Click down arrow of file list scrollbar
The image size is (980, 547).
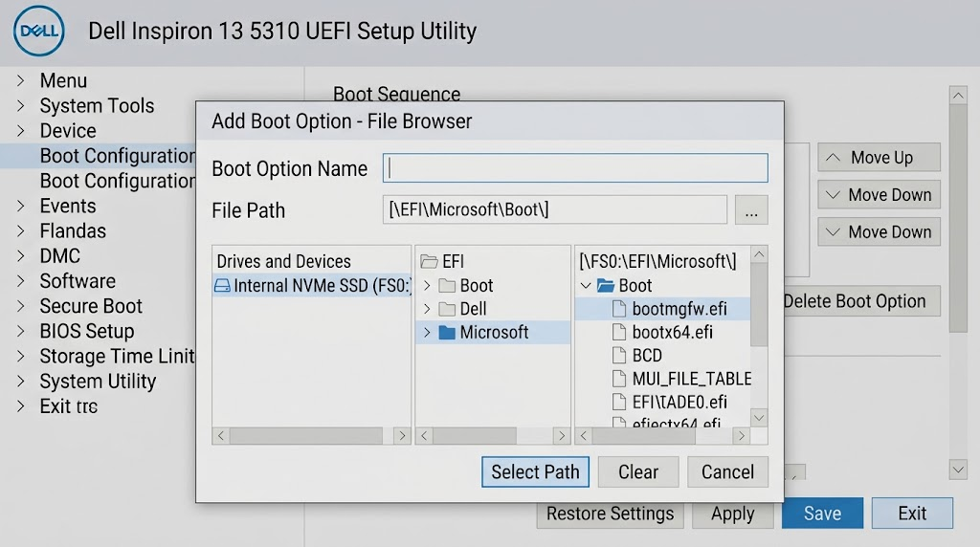tap(759, 418)
